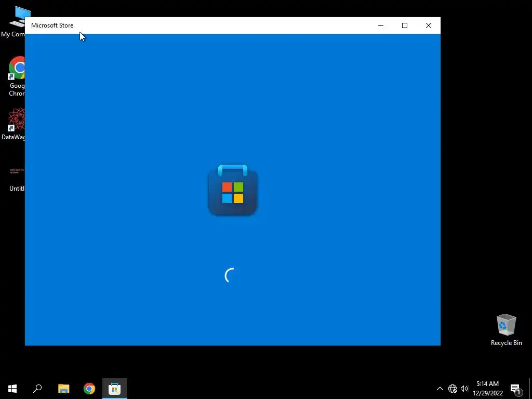Click the Microsoft Store title bar text
The height and width of the screenshot is (399, 532).
(52, 25)
